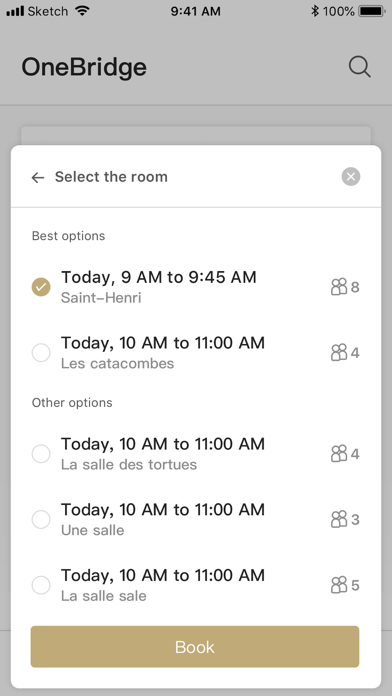
Task: Tap the Une salle room name text
Action: tap(92, 530)
